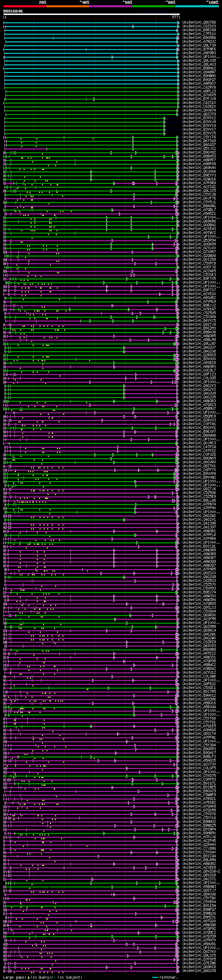Image resolution: width=222 pixels, height=980 pixels.
Task: Open hit UniRef100_B9RI89
Action: click(x=199, y=30)
